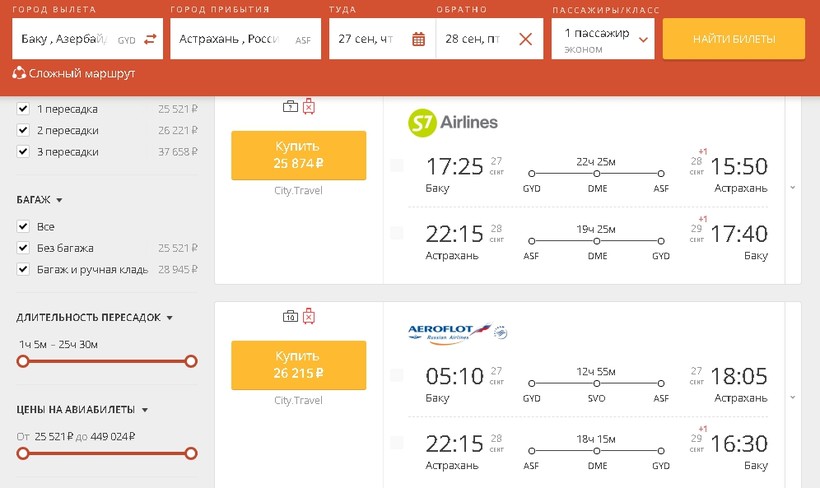Swap departure and arrival cities icon
Viewport: 820px width, 488px height.
point(151,39)
